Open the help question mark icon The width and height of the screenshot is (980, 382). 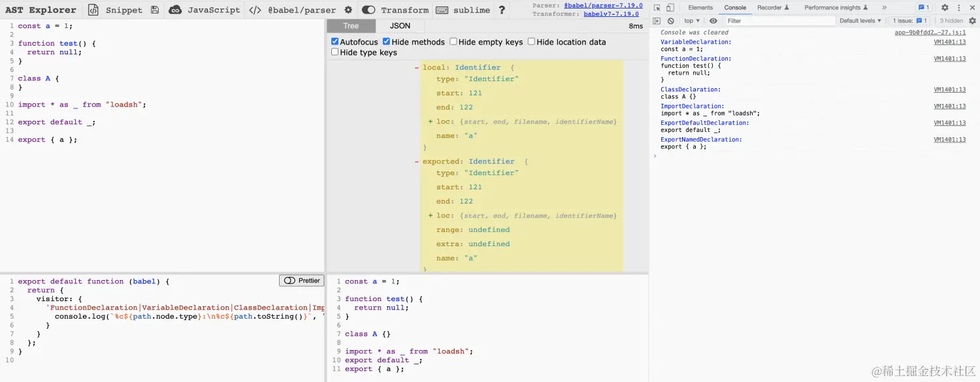(x=502, y=10)
